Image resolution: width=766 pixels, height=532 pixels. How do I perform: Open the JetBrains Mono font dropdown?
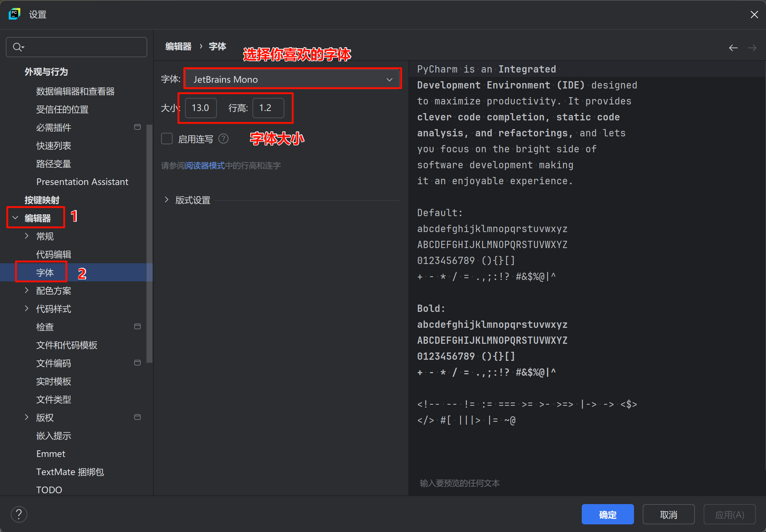(x=293, y=79)
